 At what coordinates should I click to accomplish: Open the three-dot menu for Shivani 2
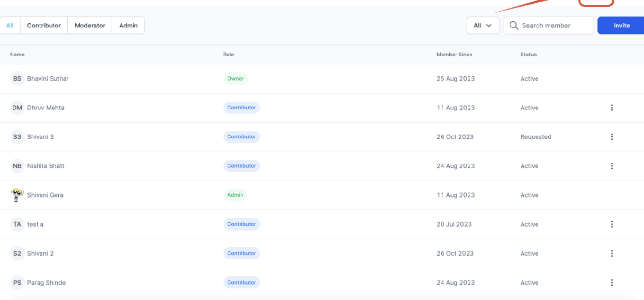click(x=612, y=253)
